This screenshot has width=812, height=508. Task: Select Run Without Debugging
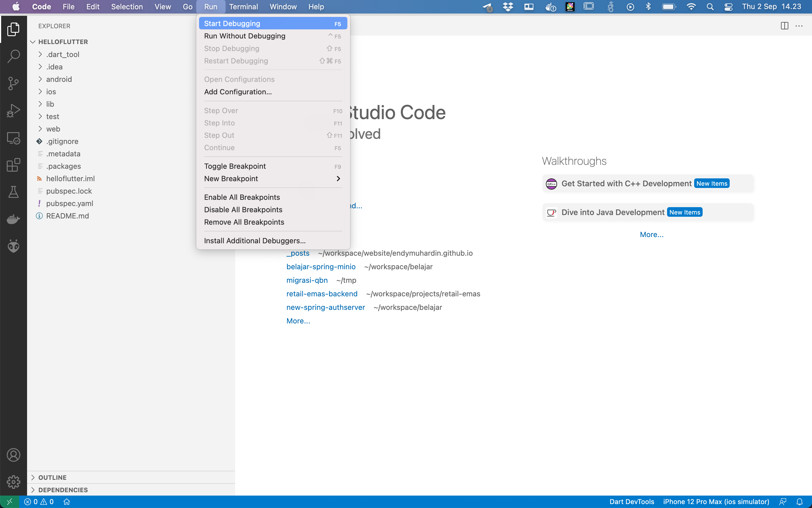pos(273,36)
